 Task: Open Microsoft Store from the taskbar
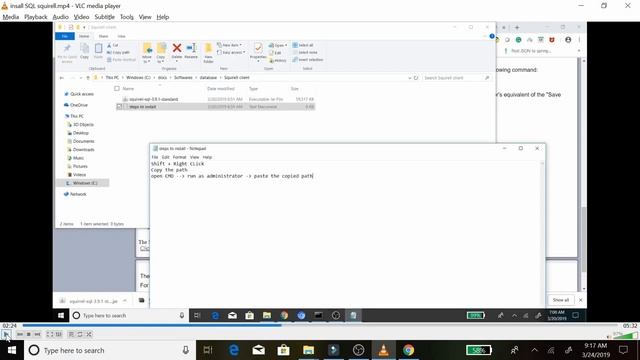(283, 350)
